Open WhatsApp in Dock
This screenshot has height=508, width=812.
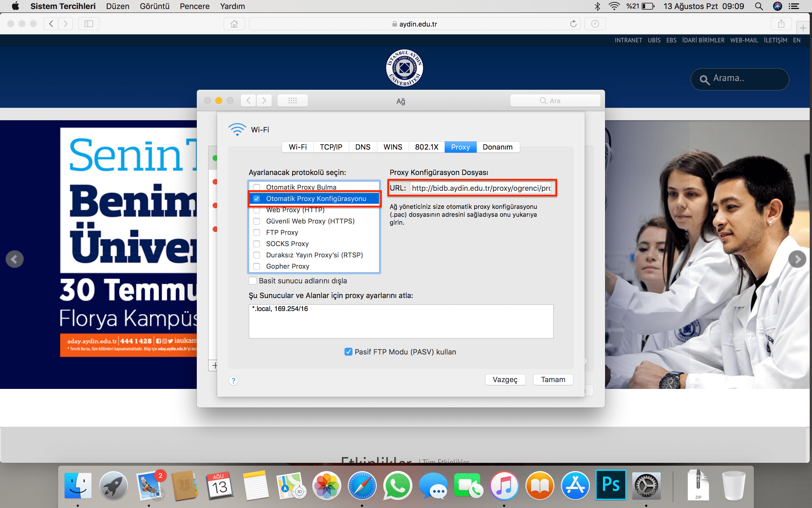398,485
